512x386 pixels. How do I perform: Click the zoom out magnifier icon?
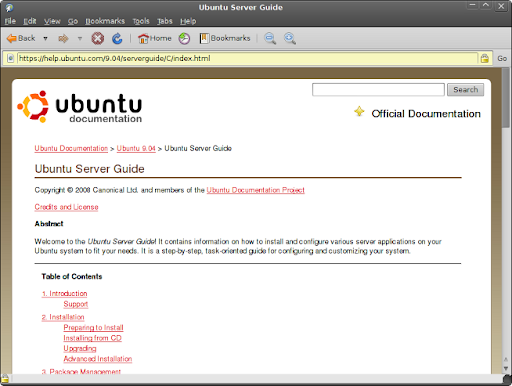(270, 38)
